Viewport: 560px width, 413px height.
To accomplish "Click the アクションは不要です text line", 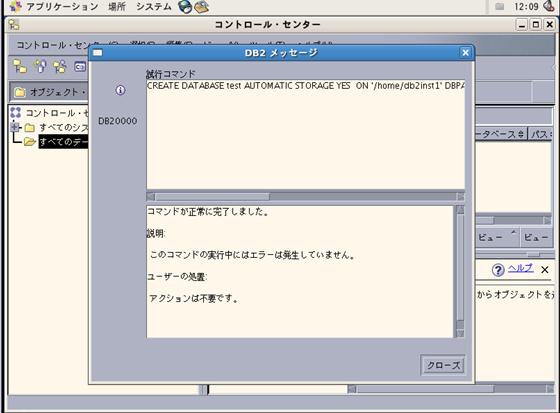I will coord(194,298).
